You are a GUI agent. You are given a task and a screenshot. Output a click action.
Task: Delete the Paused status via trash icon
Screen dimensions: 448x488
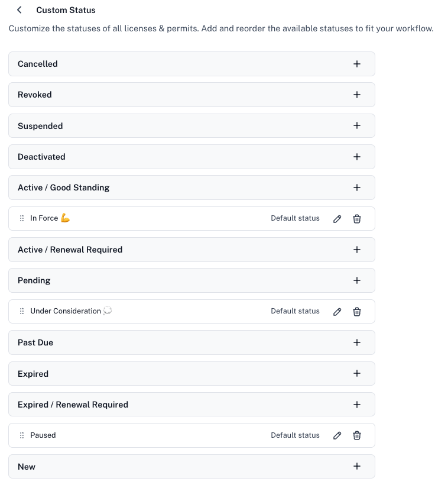pos(357,435)
